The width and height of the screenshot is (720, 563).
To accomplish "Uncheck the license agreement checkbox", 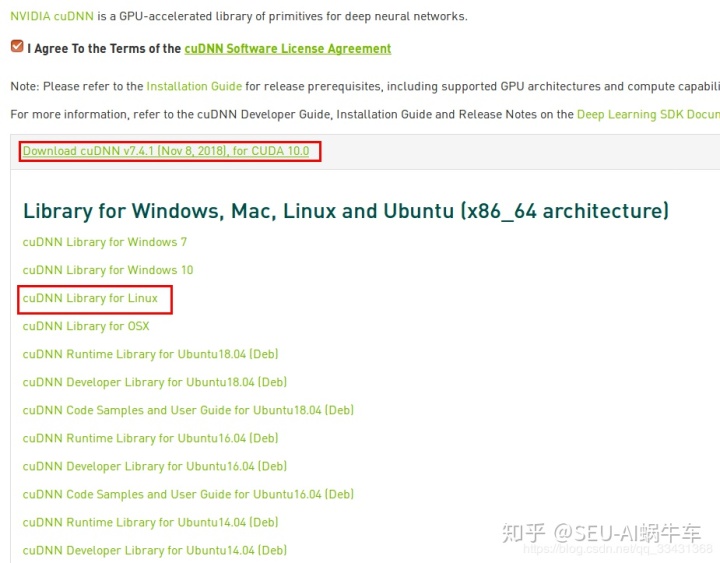I will [x=17, y=46].
